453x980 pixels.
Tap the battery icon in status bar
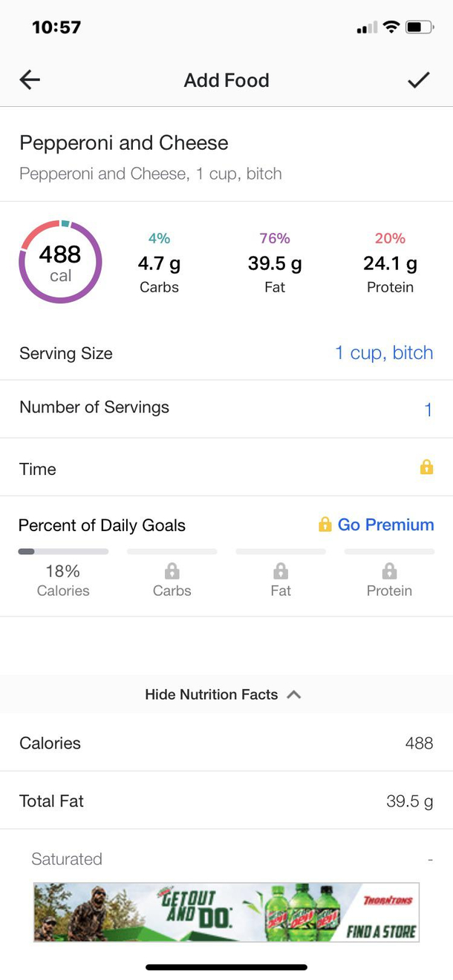tap(419, 27)
